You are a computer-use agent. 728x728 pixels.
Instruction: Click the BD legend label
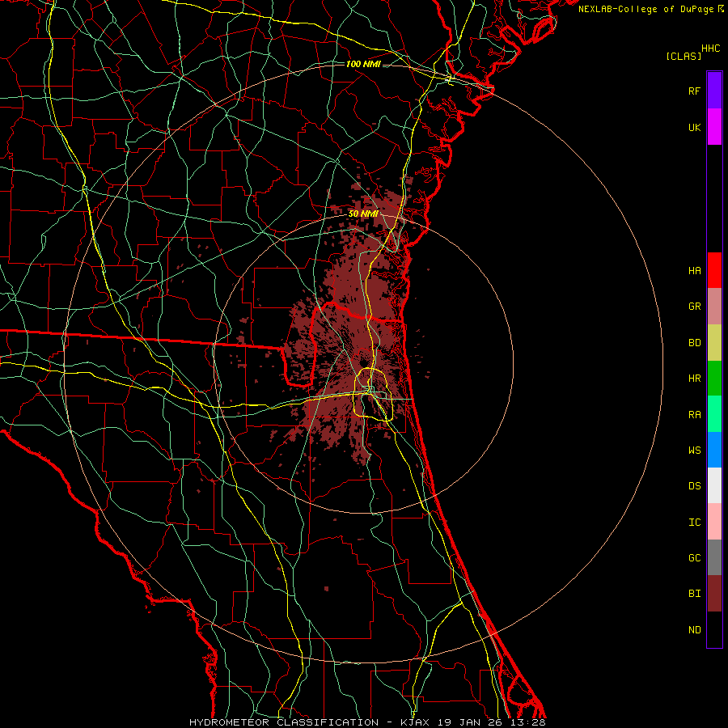[x=694, y=343]
